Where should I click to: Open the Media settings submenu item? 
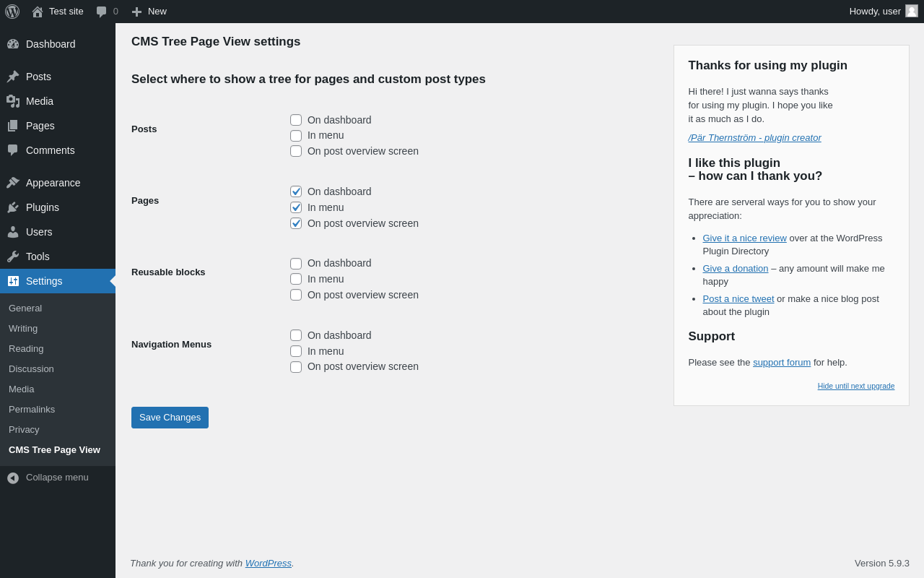coord(22,389)
